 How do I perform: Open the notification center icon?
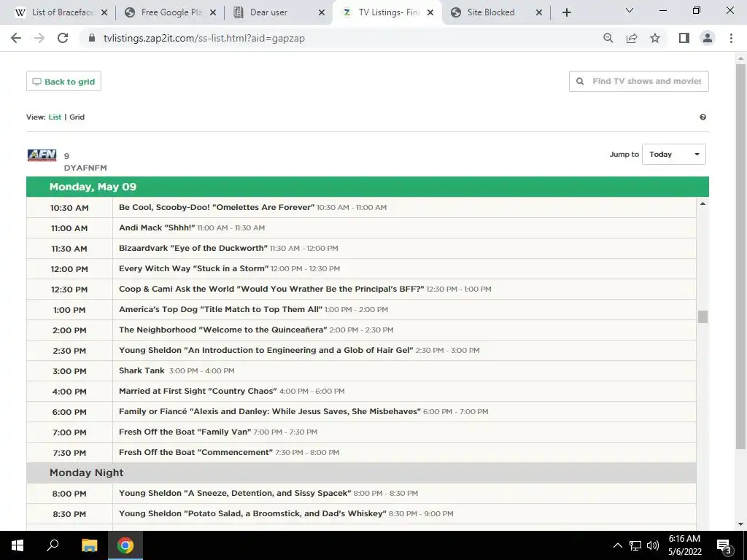(724, 545)
